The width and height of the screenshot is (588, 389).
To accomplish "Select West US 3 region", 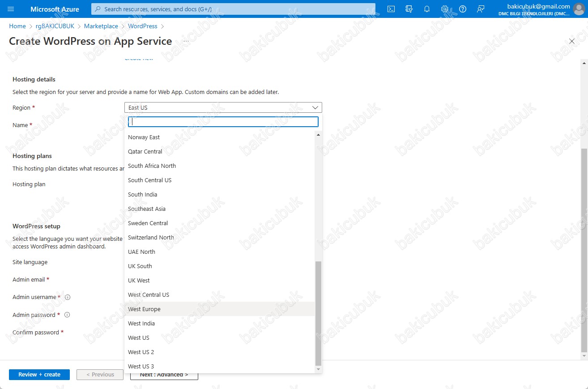I will coord(220,366).
